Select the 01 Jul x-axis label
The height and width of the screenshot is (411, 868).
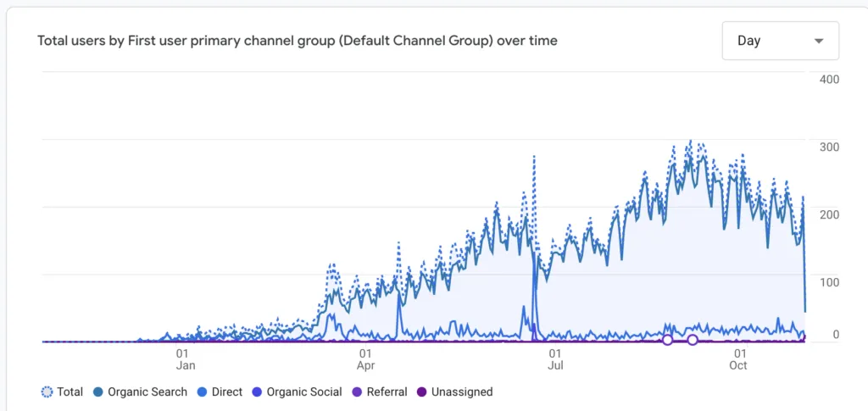[x=555, y=359]
